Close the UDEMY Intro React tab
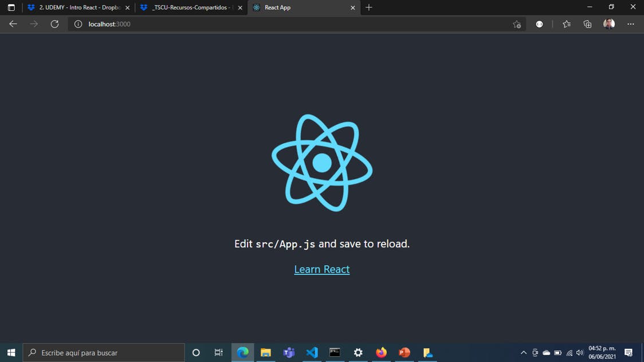The image size is (644, 362). coord(127,8)
